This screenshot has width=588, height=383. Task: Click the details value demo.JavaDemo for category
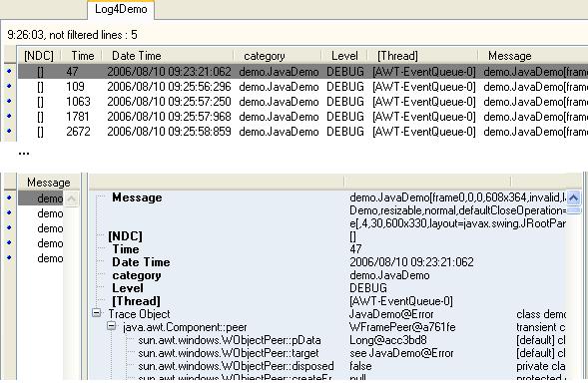click(389, 275)
